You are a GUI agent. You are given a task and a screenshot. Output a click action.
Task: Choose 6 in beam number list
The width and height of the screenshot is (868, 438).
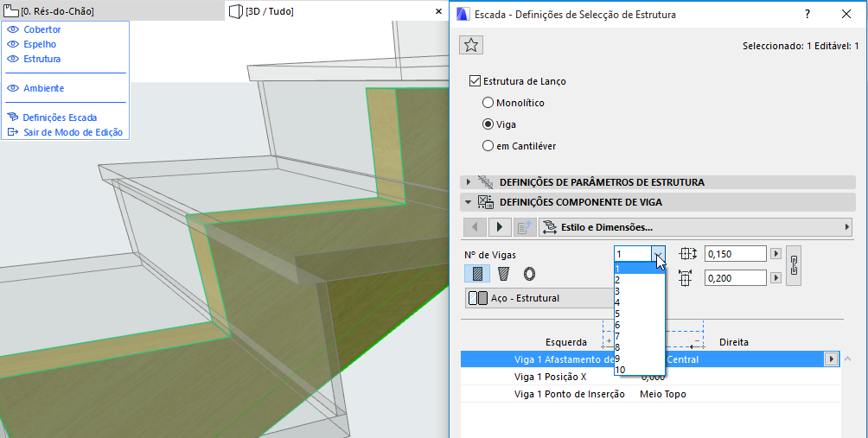[640, 325]
